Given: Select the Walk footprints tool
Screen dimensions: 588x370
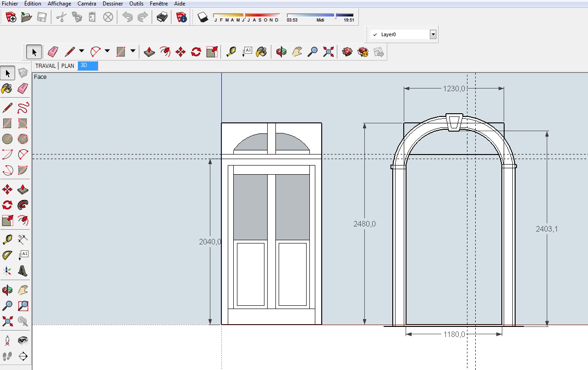Looking at the screenshot, I should pyautogui.click(x=7, y=356).
